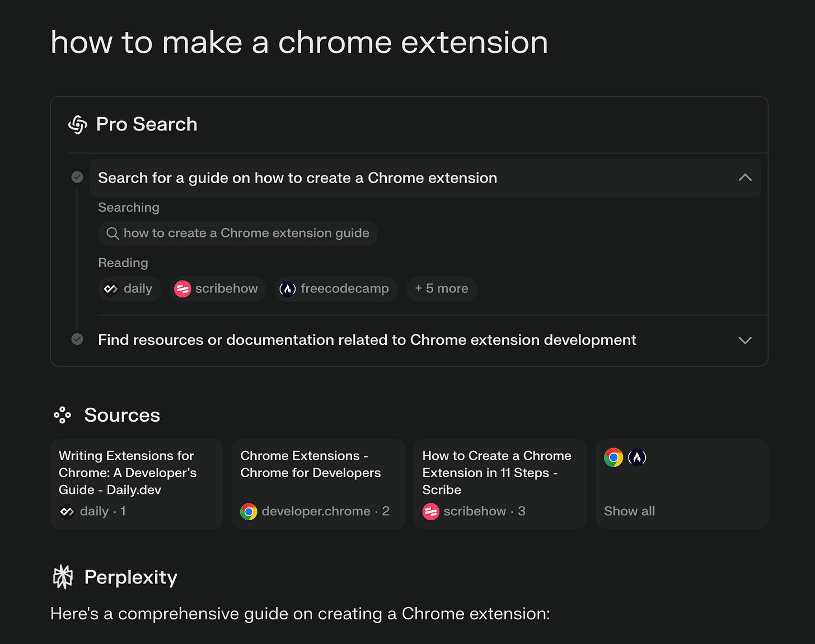Click the freeCodeCamp flame icon in Show all card
This screenshot has height=644, width=815.
[x=637, y=458]
